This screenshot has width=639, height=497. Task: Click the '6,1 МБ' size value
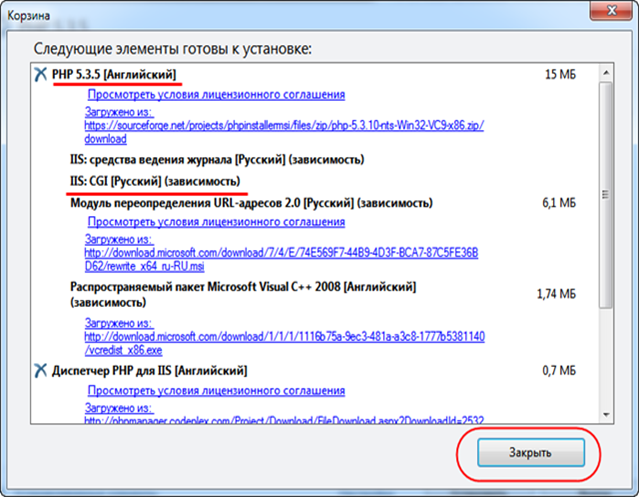coord(559,203)
